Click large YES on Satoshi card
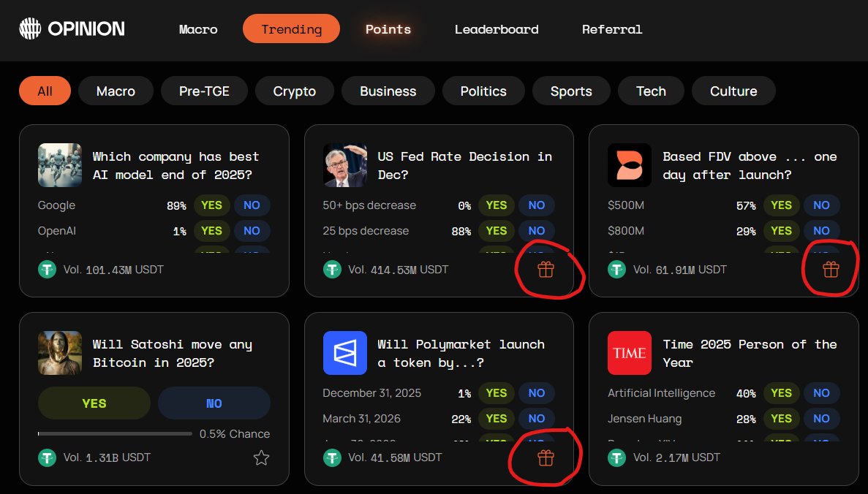 pos(94,403)
